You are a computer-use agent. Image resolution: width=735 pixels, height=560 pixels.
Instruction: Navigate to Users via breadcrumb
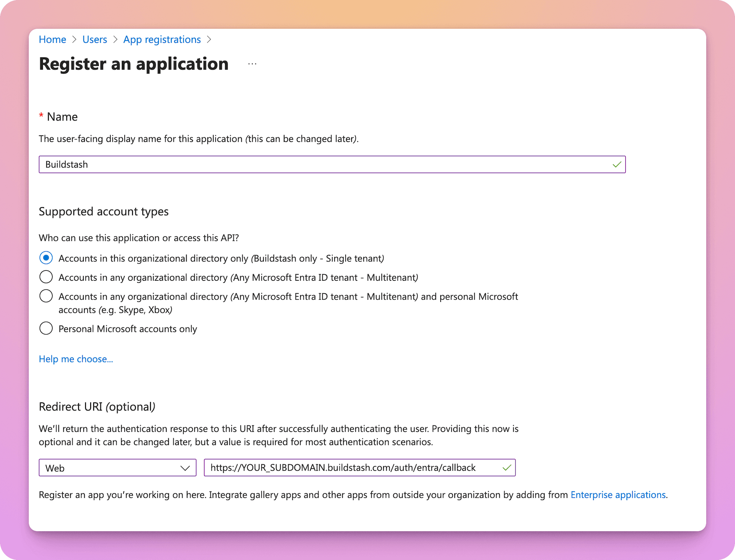94,39
